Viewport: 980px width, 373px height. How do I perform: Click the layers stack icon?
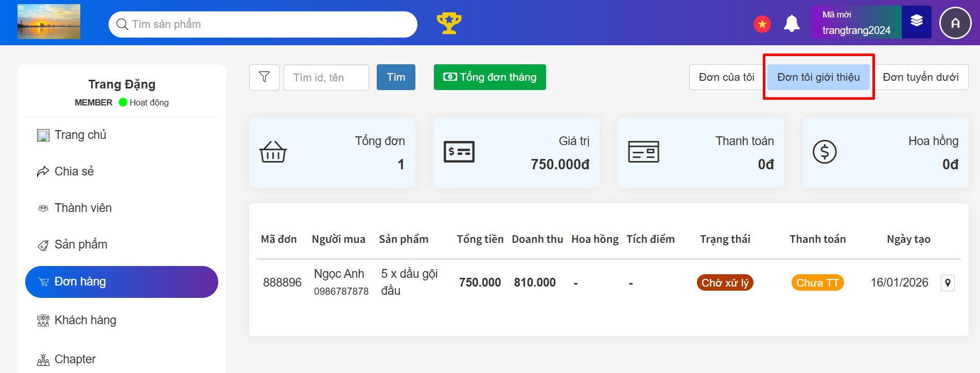click(x=916, y=22)
